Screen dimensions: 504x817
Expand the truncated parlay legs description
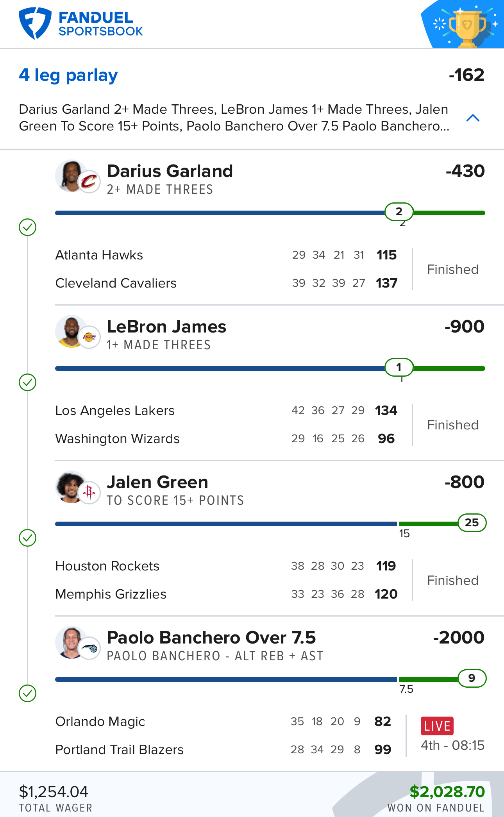(234, 118)
